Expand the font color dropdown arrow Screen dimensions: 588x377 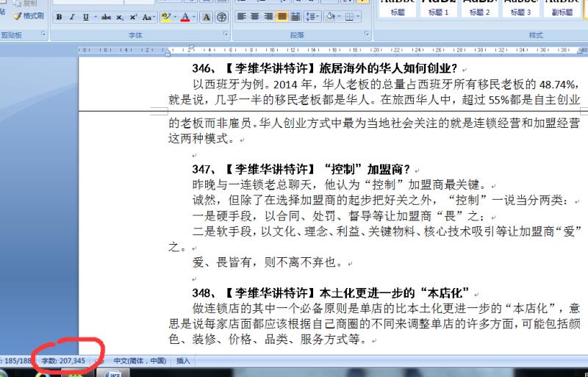[x=194, y=17]
